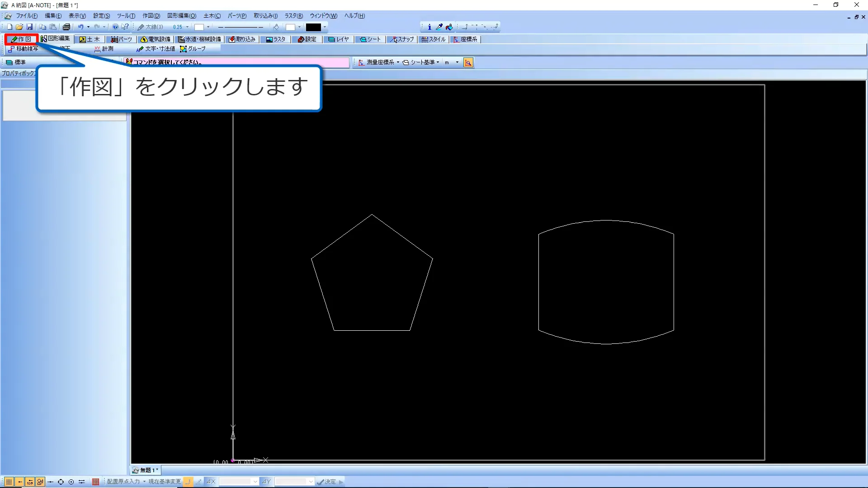The image size is (868, 488).
Task: Click the black color swatch in toolbar
Action: (313, 27)
